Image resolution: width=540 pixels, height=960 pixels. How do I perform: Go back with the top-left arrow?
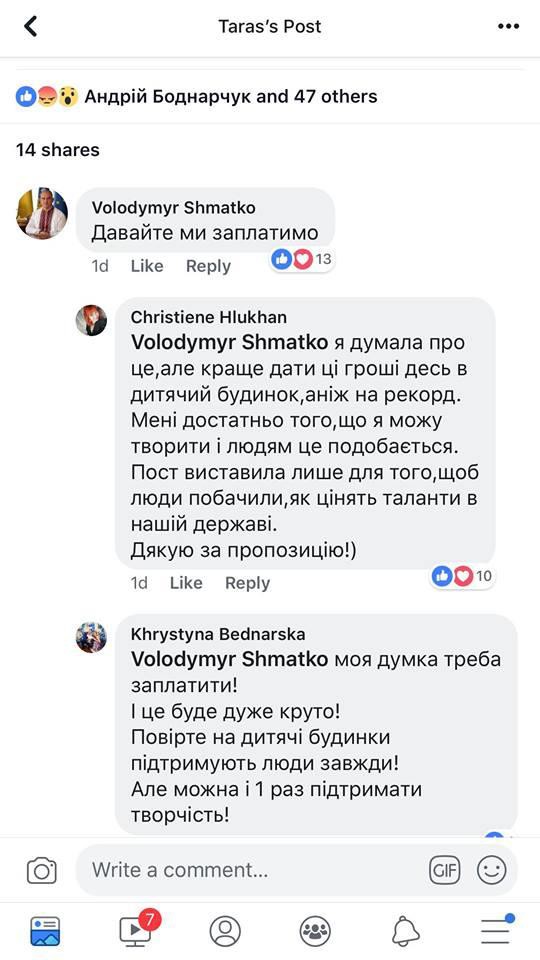pyautogui.click(x=30, y=26)
